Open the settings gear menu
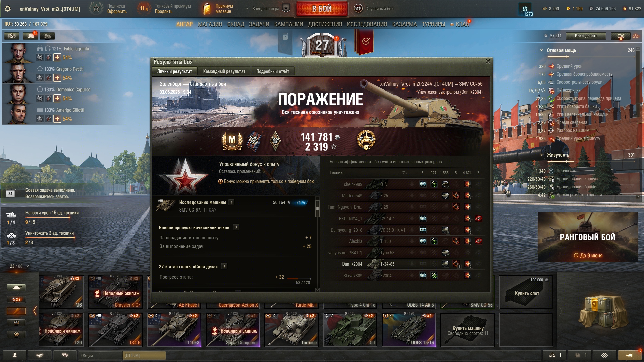Image resolution: width=644 pixels, height=362 pixels. (x=7, y=9)
